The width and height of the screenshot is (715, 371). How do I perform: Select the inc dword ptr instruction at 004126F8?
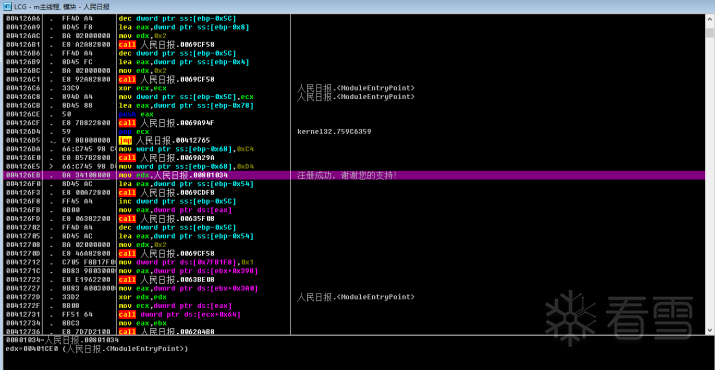coord(177,201)
